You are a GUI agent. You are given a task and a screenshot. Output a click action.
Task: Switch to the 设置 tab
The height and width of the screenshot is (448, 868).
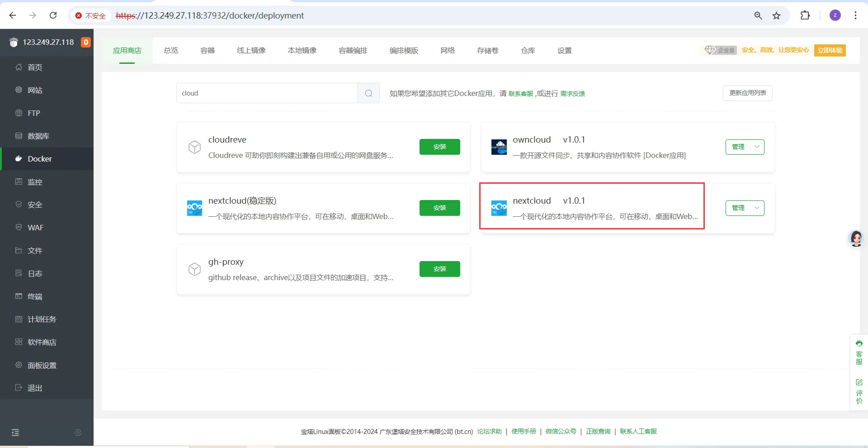click(x=565, y=51)
